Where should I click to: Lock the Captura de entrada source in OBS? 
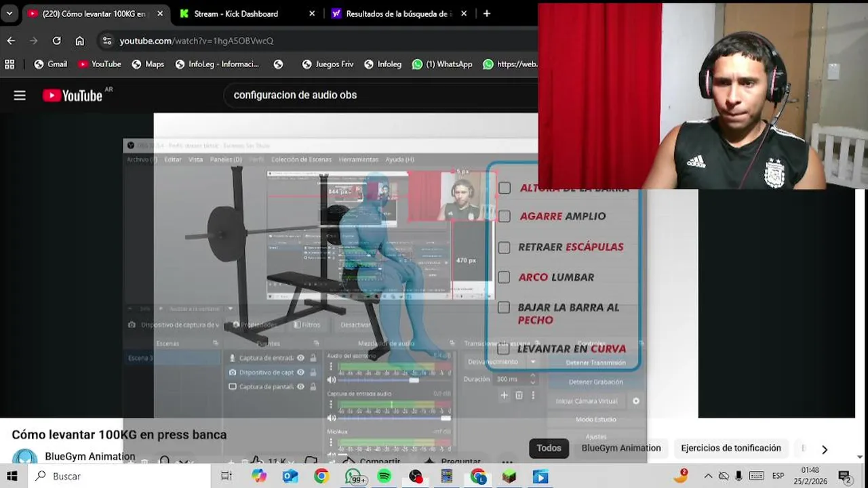click(x=313, y=358)
